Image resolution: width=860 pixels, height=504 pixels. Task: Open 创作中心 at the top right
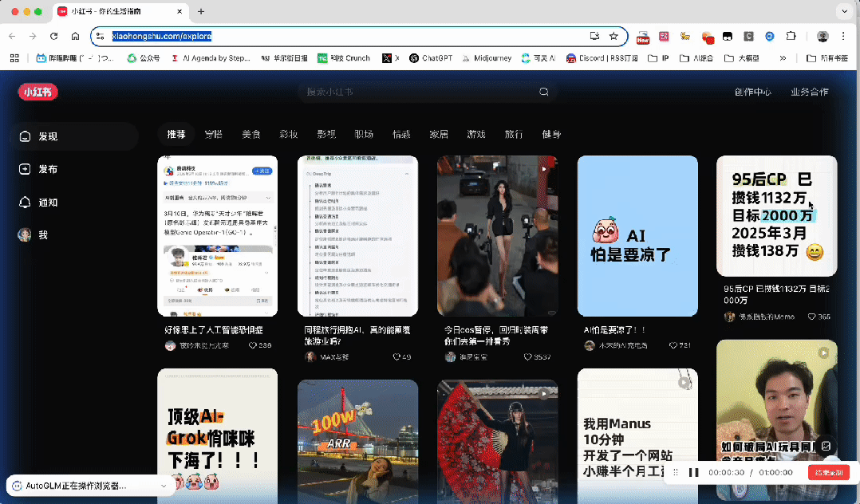coord(754,92)
